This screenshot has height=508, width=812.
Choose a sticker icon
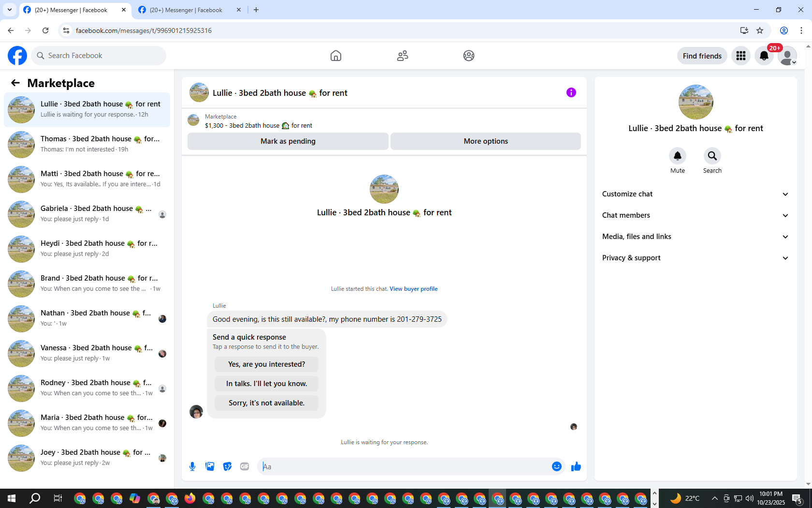click(x=227, y=466)
